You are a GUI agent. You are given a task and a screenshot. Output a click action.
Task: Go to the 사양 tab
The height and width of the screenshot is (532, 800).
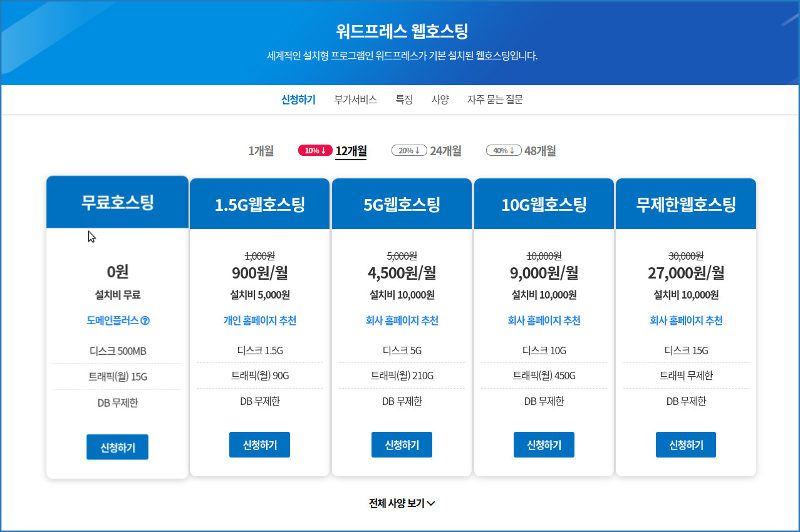point(440,100)
